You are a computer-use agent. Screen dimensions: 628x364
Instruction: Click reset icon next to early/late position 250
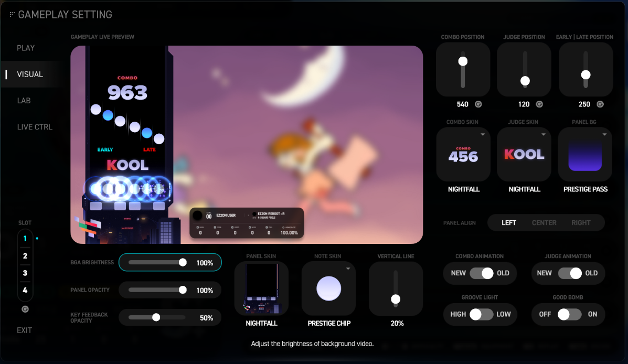coord(600,104)
